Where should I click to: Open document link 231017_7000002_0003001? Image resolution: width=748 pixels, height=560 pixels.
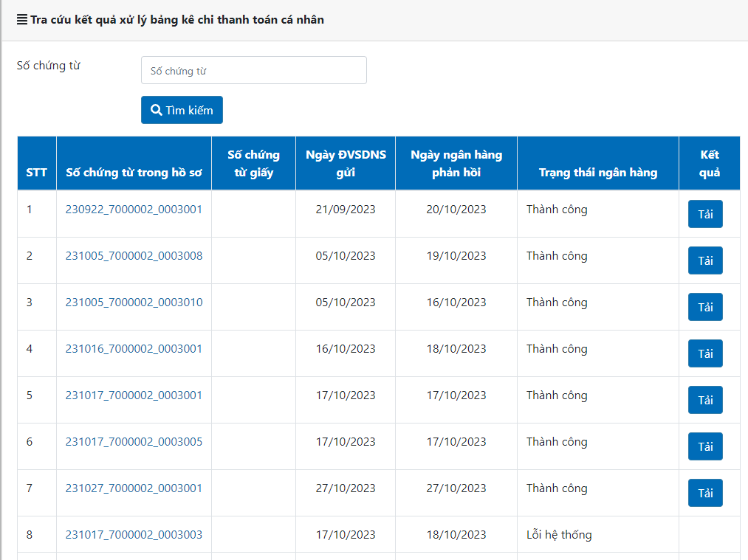[x=134, y=395]
